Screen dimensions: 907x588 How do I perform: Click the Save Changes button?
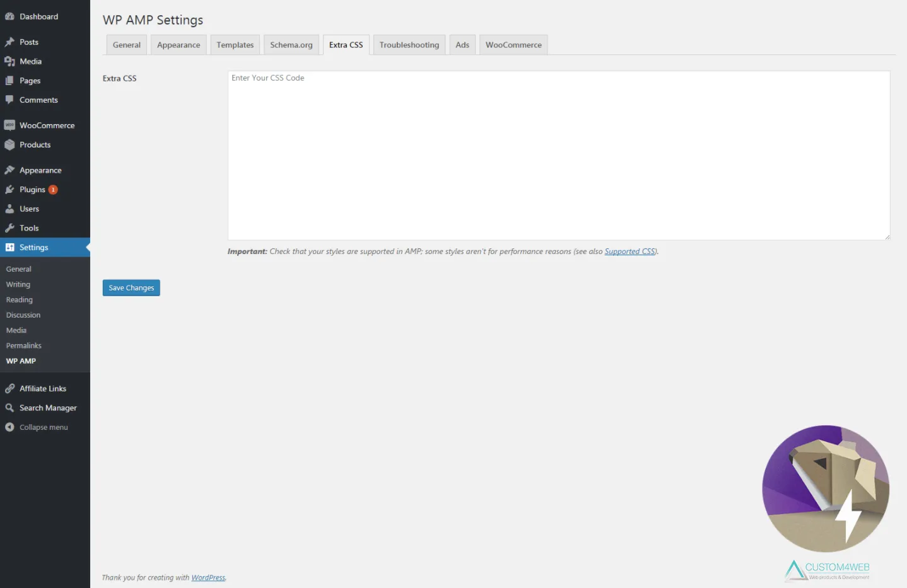131,287
